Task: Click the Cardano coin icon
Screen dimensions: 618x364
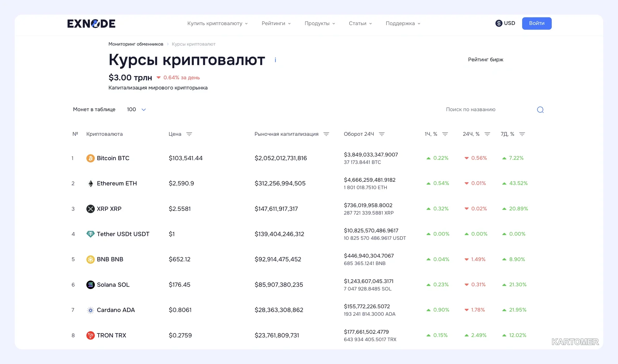Action: 90,310
